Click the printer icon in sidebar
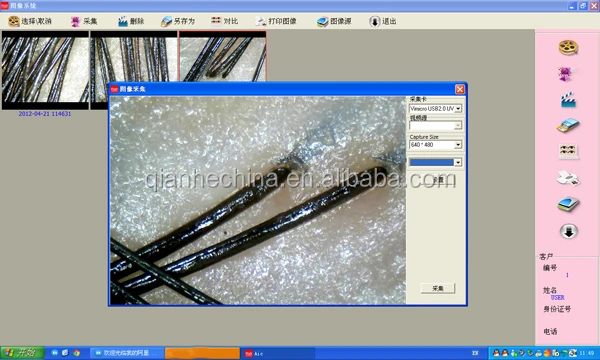This screenshot has height=360, width=600. pyautogui.click(x=568, y=178)
